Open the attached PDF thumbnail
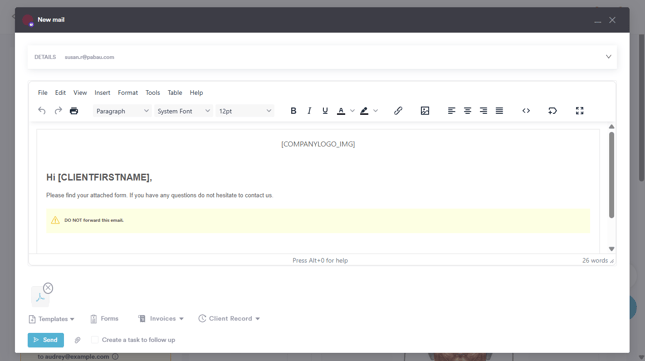 coord(40,297)
